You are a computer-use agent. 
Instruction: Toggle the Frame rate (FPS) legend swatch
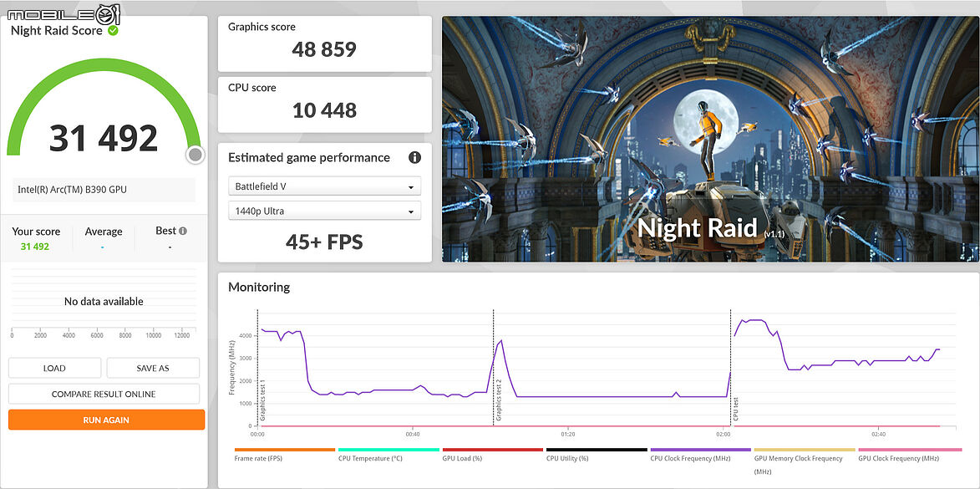[284, 450]
